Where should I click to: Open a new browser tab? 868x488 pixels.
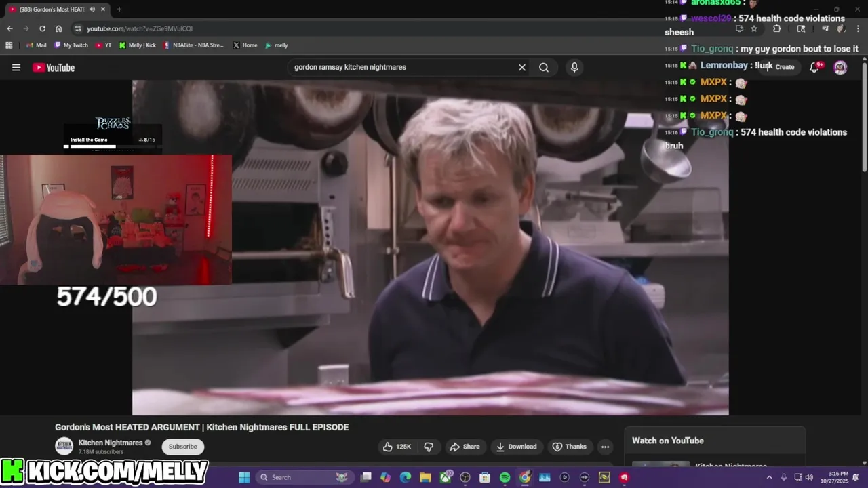(119, 9)
